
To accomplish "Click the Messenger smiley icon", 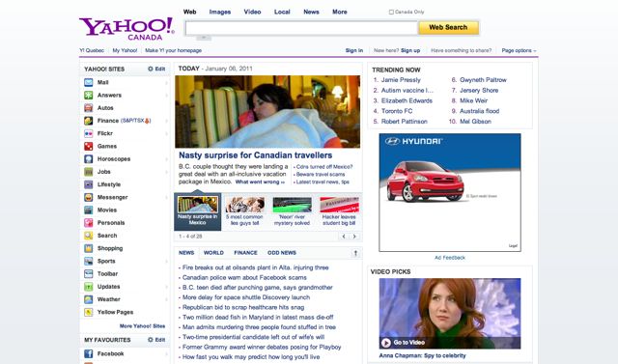I will (x=88, y=197).
